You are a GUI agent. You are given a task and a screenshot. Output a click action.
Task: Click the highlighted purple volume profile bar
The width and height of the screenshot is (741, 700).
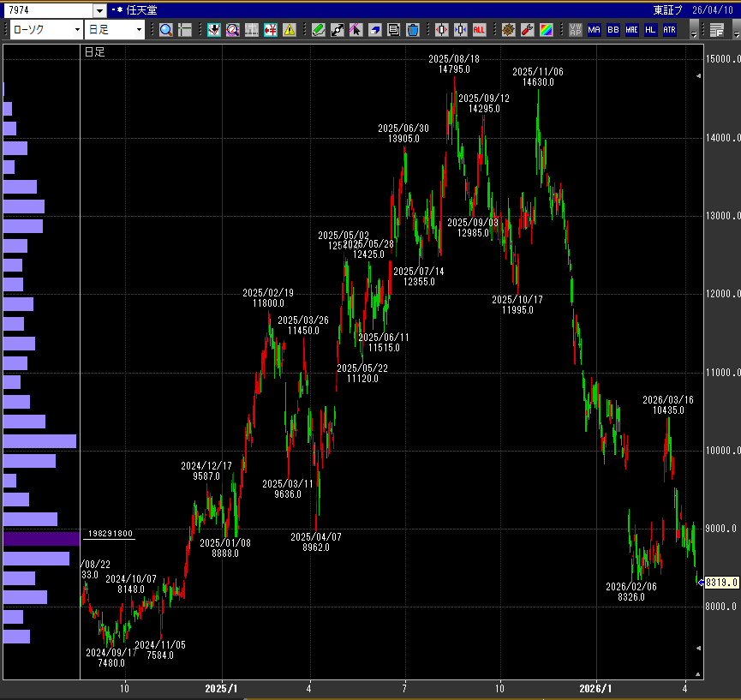coord(42,539)
